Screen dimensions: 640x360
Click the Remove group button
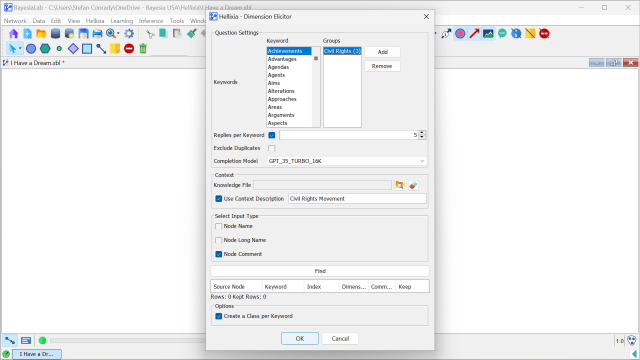tap(382, 66)
